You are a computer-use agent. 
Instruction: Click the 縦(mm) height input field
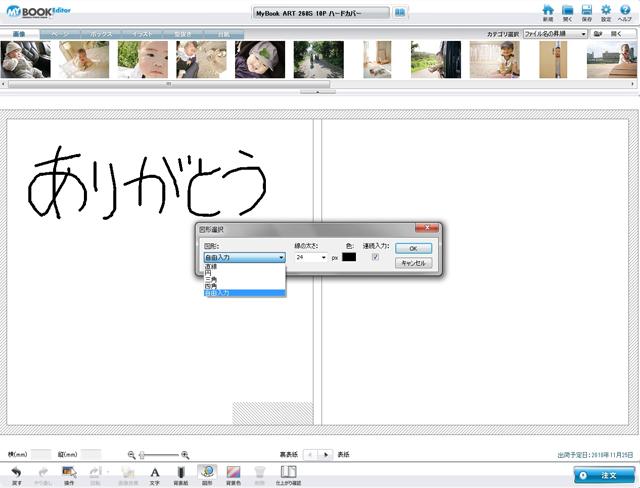point(91,455)
